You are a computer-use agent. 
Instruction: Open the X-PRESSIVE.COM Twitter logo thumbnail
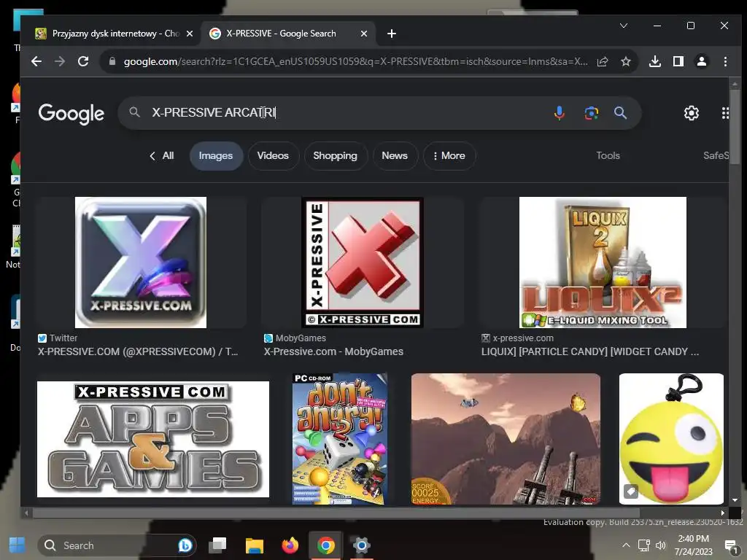(x=141, y=262)
